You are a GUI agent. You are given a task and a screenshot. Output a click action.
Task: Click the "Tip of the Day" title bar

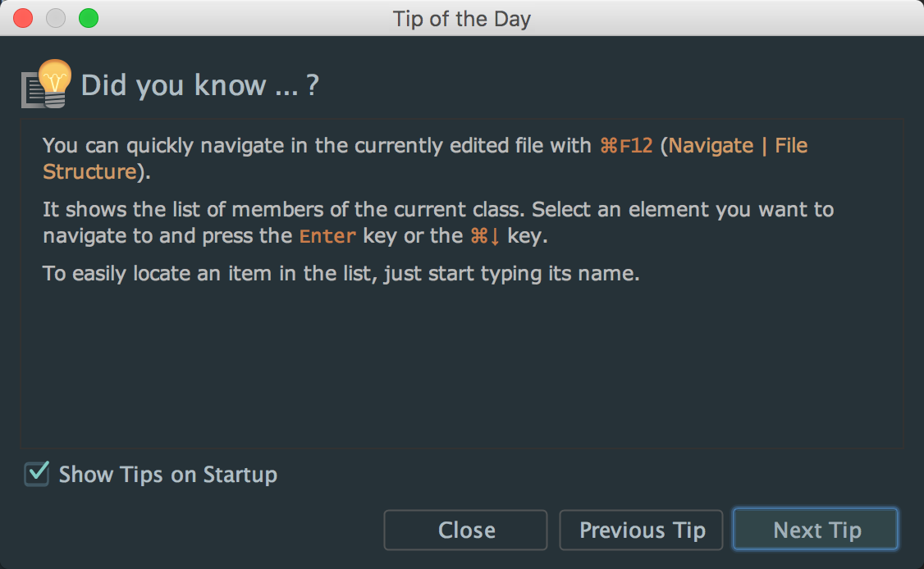pos(461,18)
